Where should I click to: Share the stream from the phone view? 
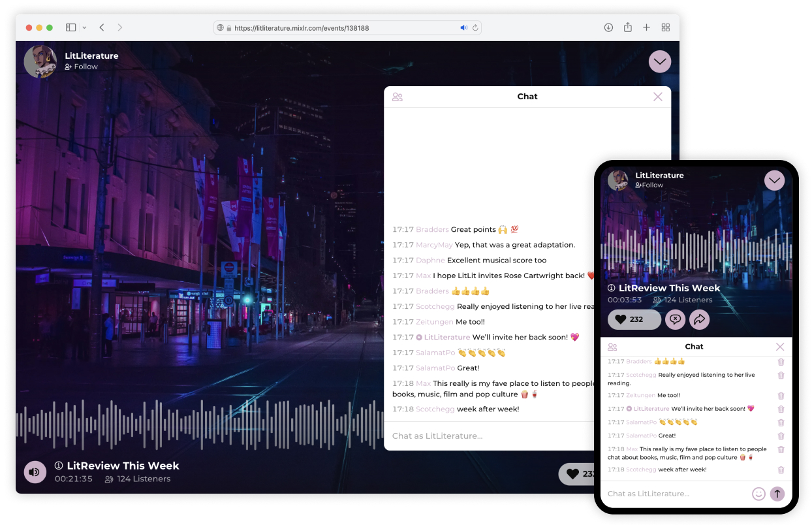699,319
